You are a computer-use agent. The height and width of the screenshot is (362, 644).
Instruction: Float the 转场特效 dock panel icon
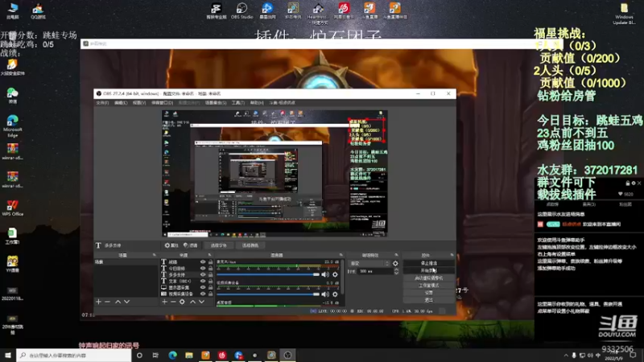click(x=396, y=255)
